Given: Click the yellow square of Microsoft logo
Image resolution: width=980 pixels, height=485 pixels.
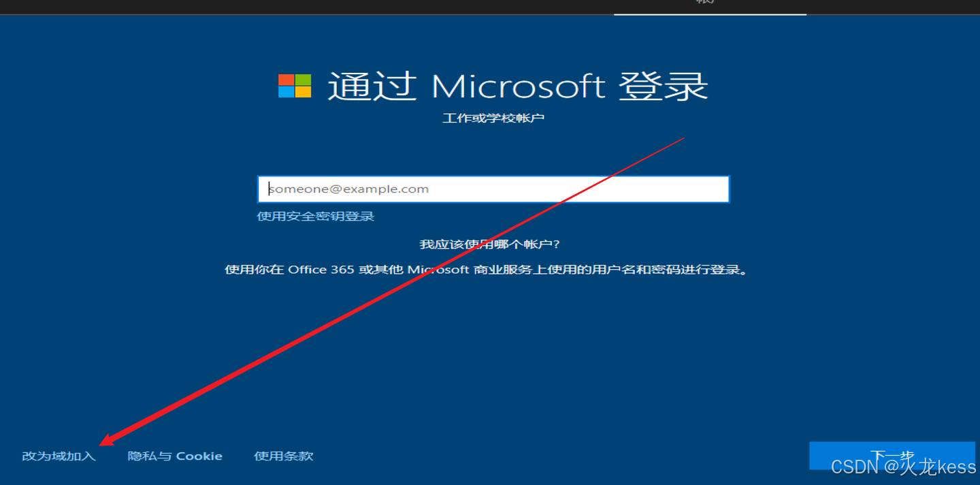Looking at the screenshot, I should (x=303, y=93).
